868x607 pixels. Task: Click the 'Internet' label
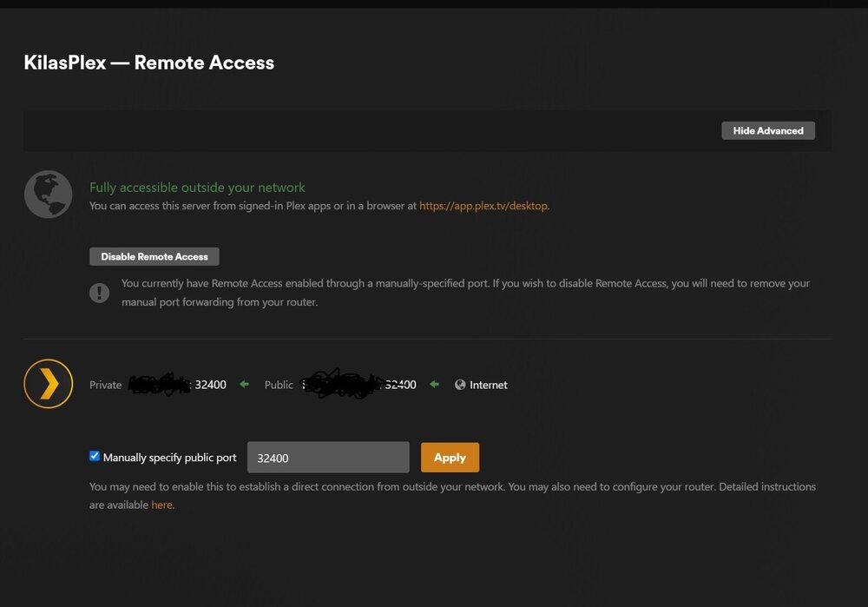[x=488, y=385]
